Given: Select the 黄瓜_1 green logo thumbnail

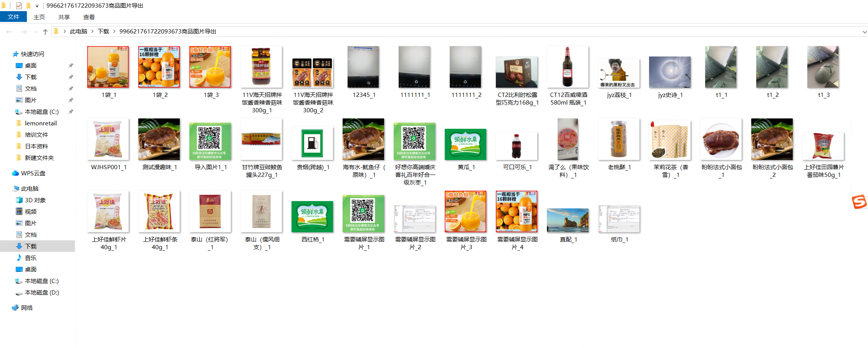Looking at the screenshot, I should pyautogui.click(x=465, y=145).
